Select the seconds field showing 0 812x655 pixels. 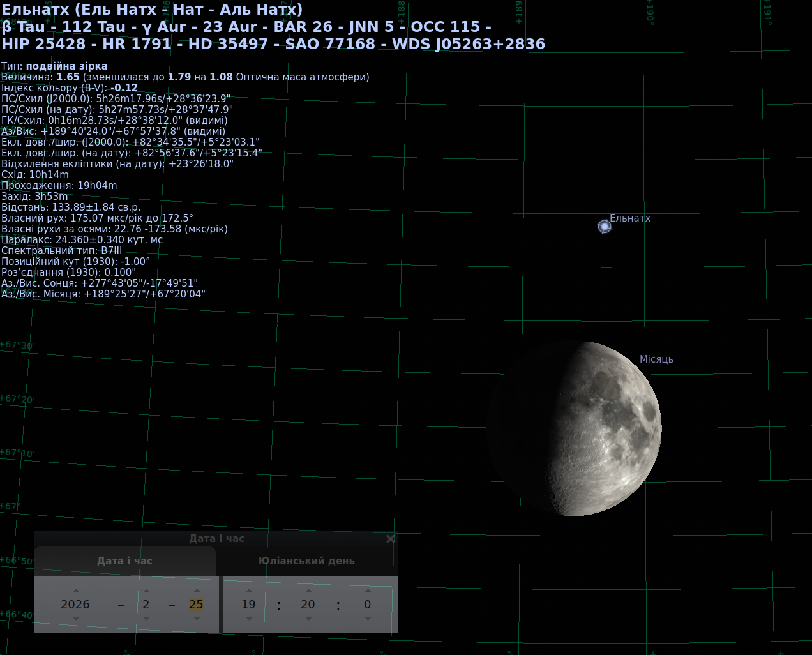pos(368,605)
